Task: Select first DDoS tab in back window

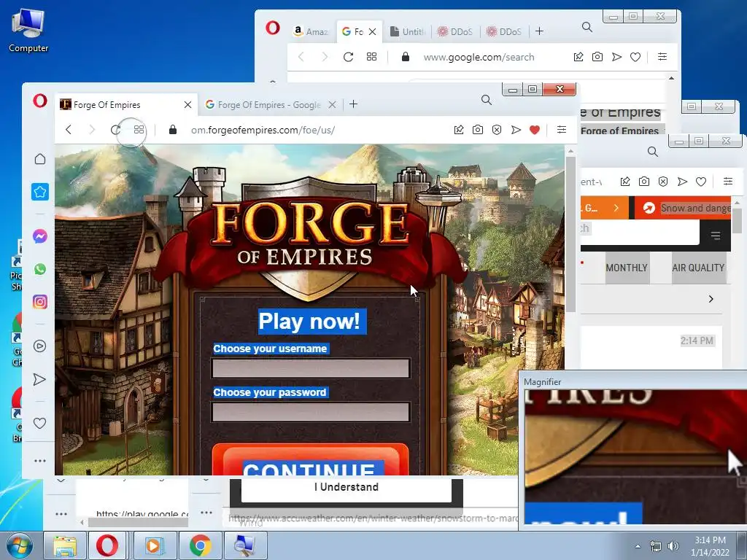Action: click(455, 31)
